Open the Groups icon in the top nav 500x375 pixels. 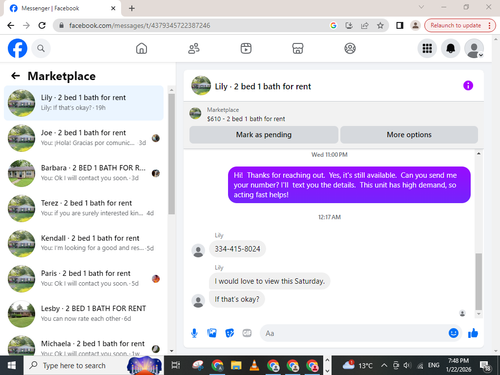click(x=350, y=49)
